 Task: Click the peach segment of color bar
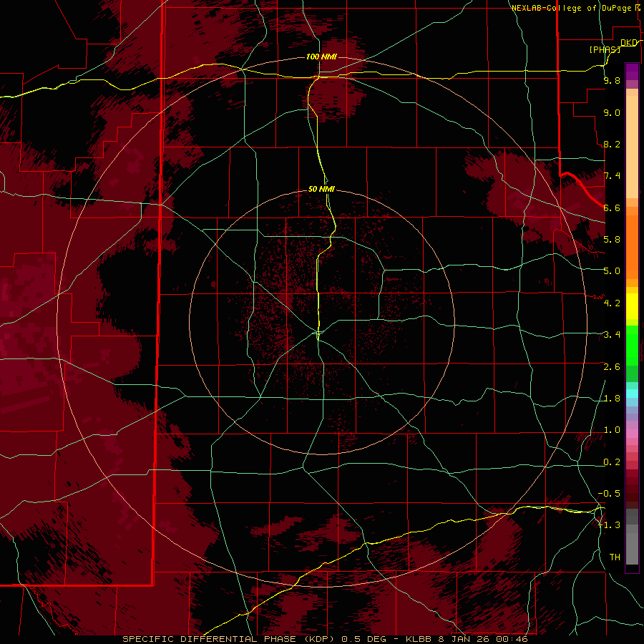[632, 148]
